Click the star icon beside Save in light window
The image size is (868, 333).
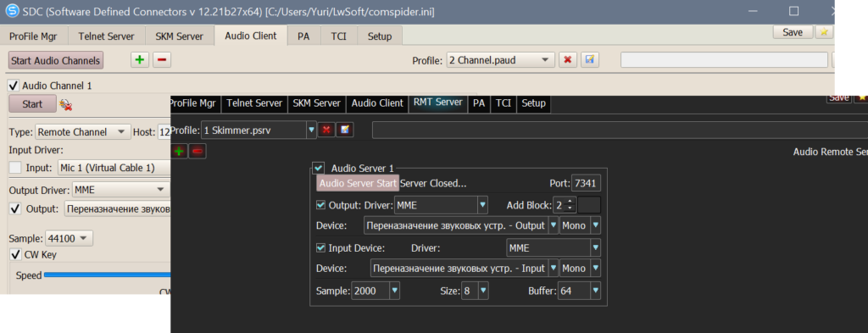[x=824, y=32]
